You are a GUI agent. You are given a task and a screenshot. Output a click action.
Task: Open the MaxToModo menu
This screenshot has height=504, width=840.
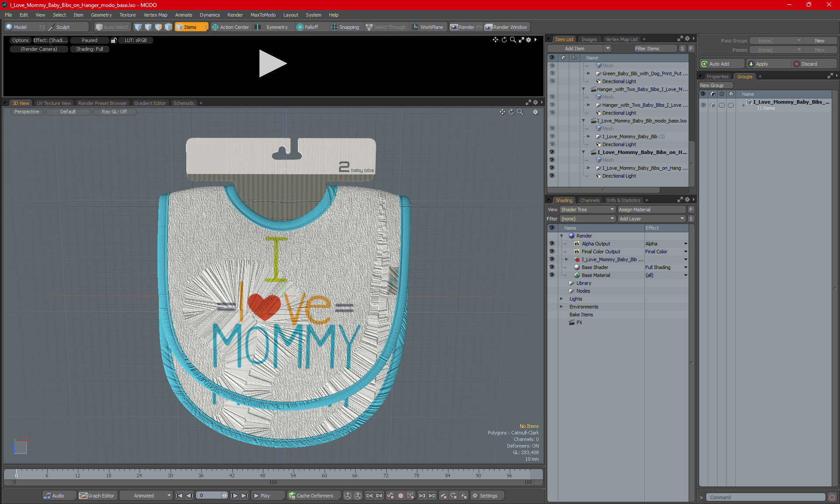point(263,15)
